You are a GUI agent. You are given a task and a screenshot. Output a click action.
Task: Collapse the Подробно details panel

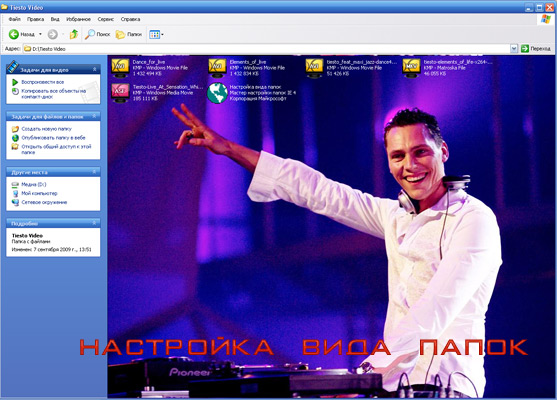[x=94, y=223]
